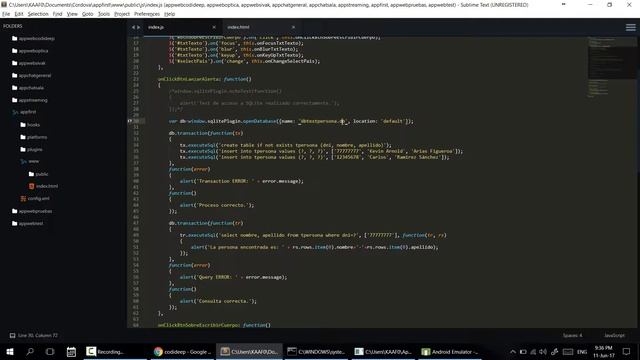
Task: Go to previous tab with left arrow
Action: [x=133, y=27]
